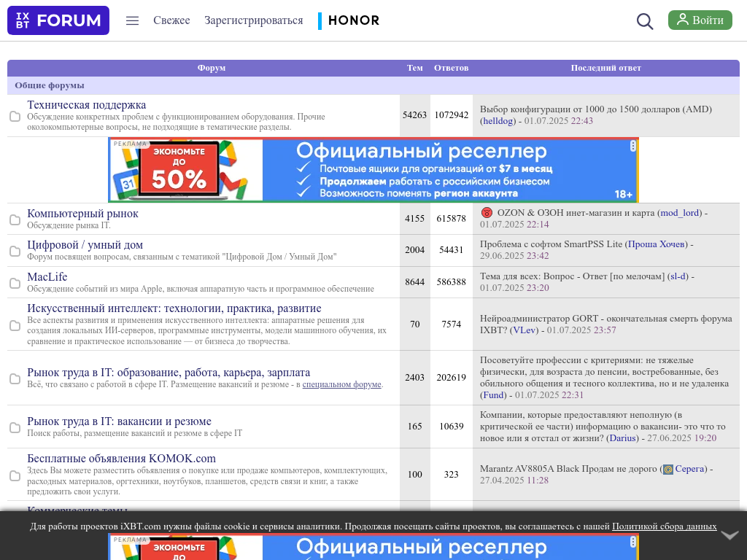Click topic count 2004 for Цифровой дом
The height and width of the screenshot is (560, 747).
[x=414, y=250]
